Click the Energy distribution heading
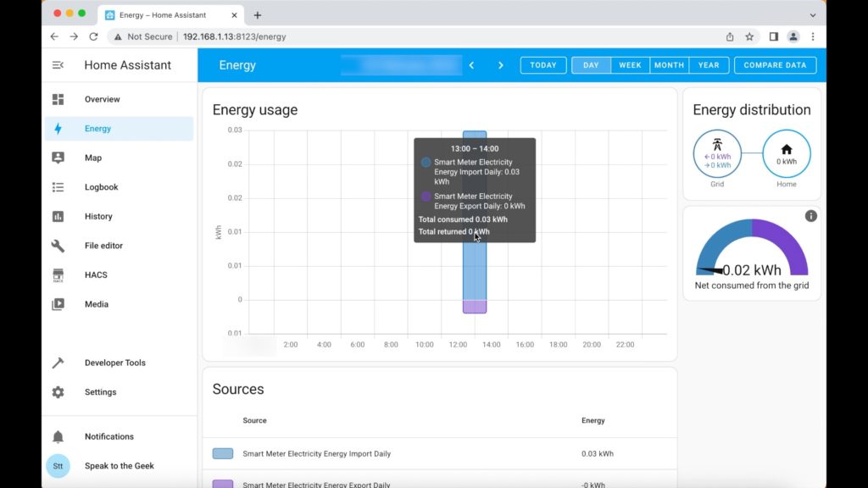The image size is (868, 488). [x=752, y=109]
